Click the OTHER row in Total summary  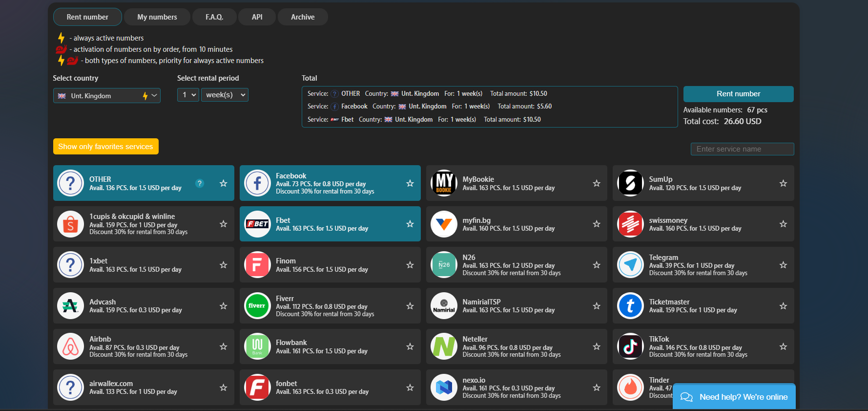pyautogui.click(x=427, y=93)
